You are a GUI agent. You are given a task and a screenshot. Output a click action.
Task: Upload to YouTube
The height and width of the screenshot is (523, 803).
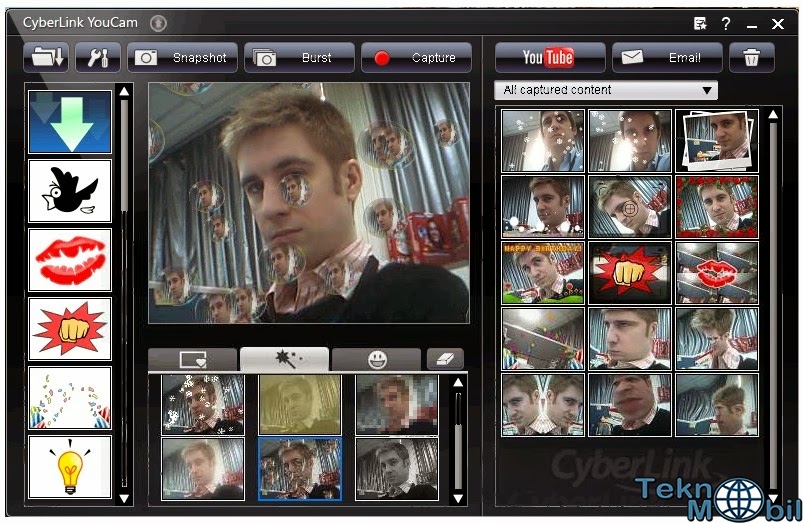click(x=550, y=57)
